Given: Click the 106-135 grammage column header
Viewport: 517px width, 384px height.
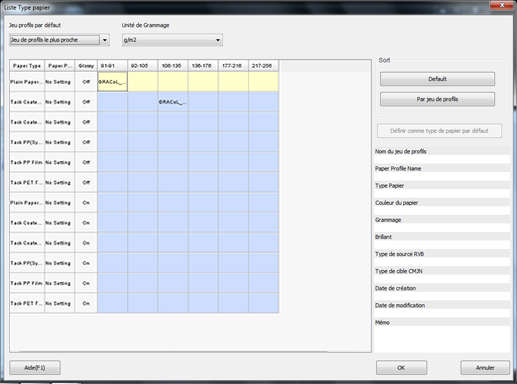Looking at the screenshot, I should tap(173, 66).
